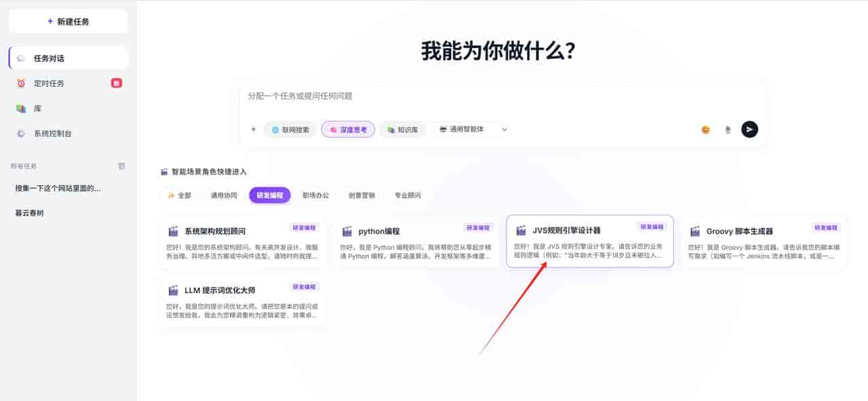
Task: Click the emoji face icon in input box
Action: pos(706,130)
